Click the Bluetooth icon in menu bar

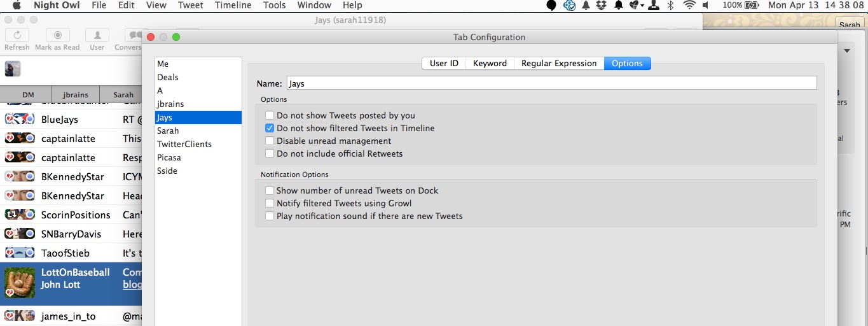[670, 5]
